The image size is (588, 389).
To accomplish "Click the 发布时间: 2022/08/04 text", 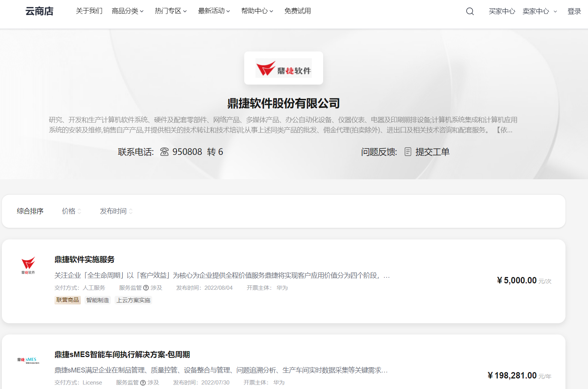I will coord(204,288).
